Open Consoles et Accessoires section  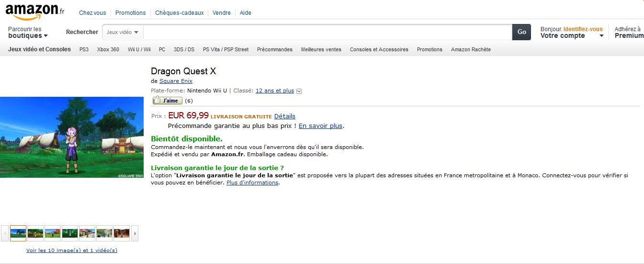[x=379, y=49]
